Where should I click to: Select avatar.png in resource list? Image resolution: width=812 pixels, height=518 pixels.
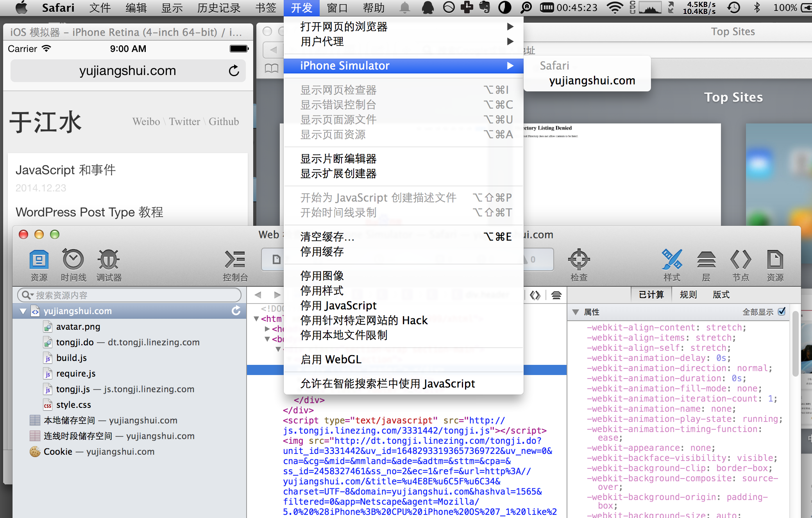coord(129,327)
